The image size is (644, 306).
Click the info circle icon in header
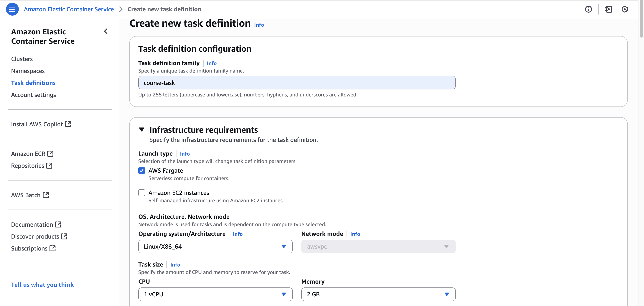click(x=588, y=9)
